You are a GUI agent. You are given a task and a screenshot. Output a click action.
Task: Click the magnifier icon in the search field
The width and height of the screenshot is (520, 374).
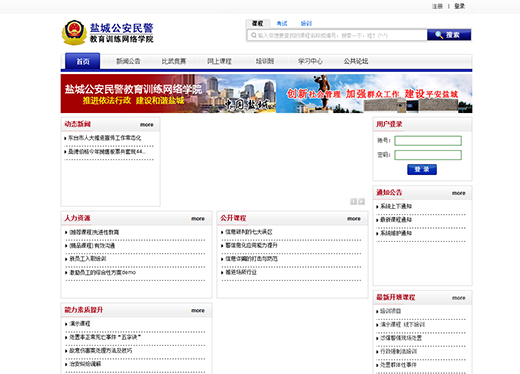(254, 35)
